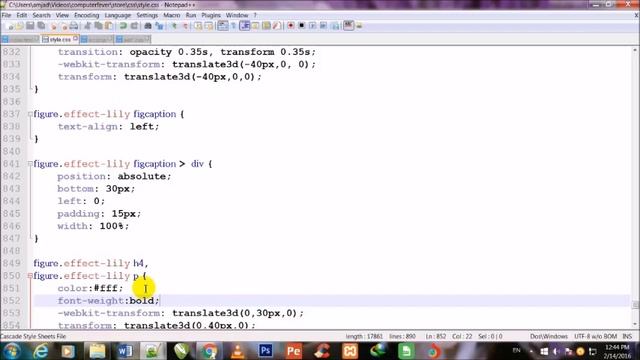Screen dimensions: 640x360
Task: Click line number 846 in margin
Action: (x=11, y=226)
